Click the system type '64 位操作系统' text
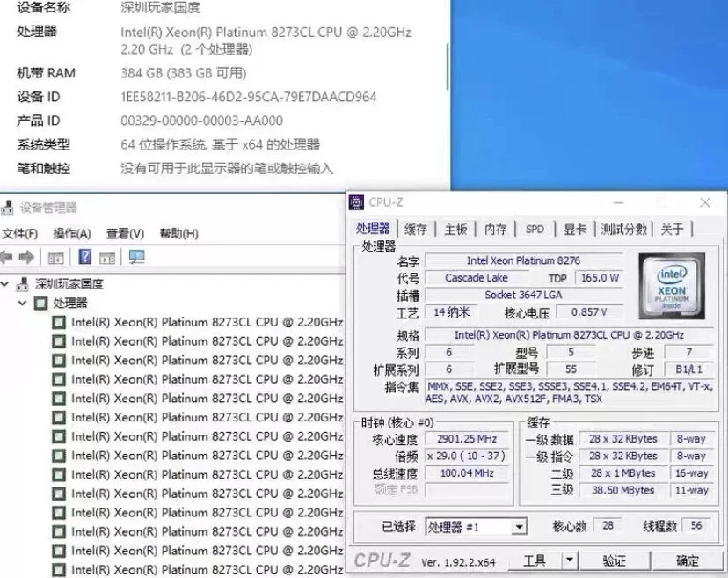The height and width of the screenshot is (578, 728). 164,144
